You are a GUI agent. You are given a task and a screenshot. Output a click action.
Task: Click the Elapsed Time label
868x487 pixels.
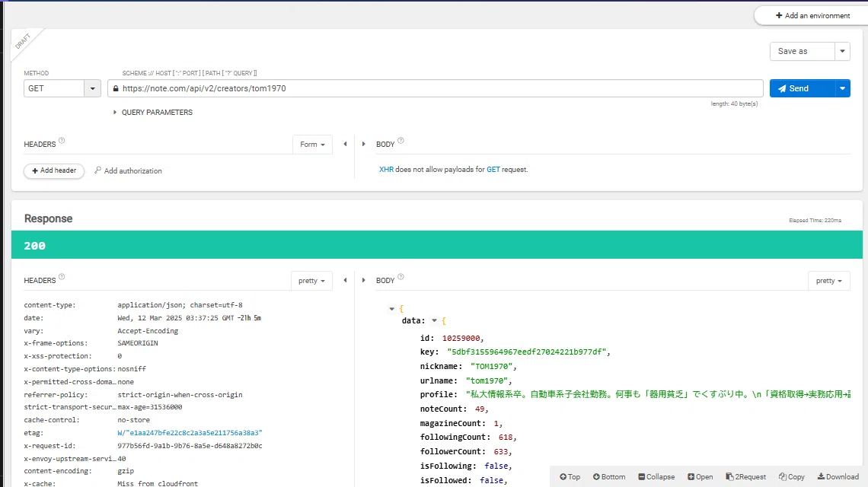click(815, 220)
